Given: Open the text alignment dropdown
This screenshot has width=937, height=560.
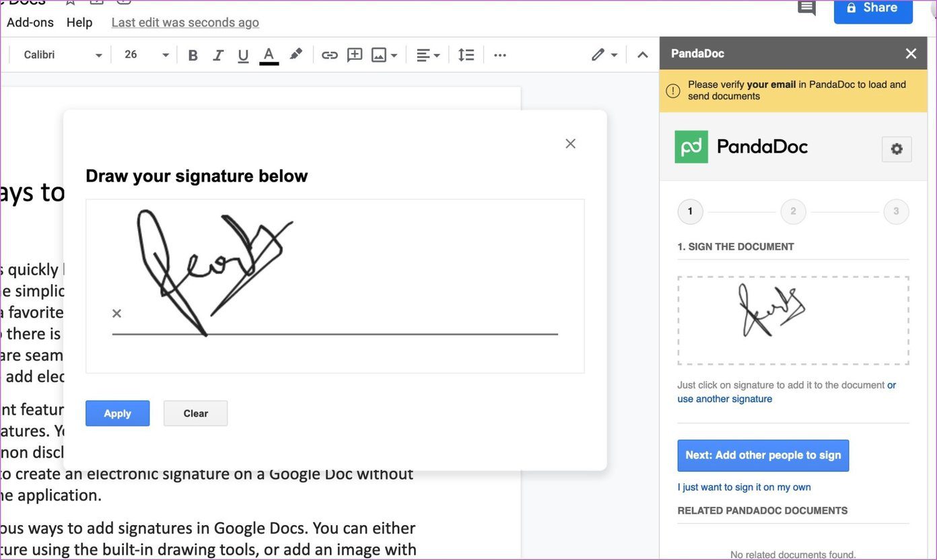Looking at the screenshot, I should point(428,55).
